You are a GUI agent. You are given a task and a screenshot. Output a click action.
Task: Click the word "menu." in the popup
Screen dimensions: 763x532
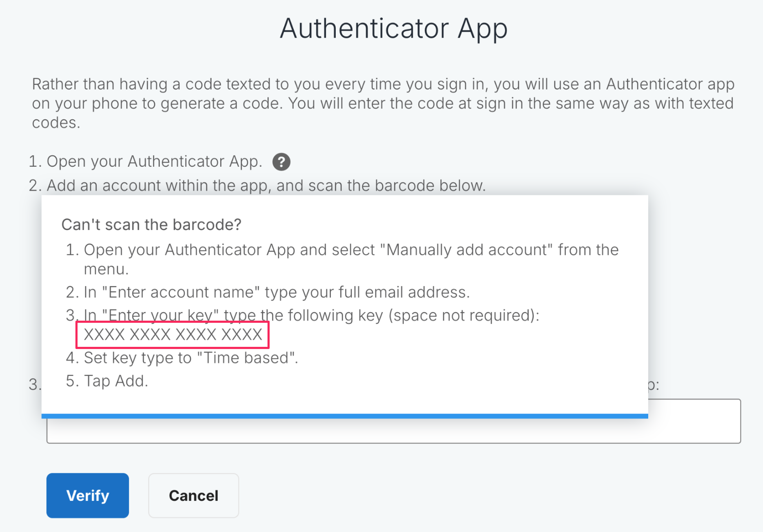point(106,269)
